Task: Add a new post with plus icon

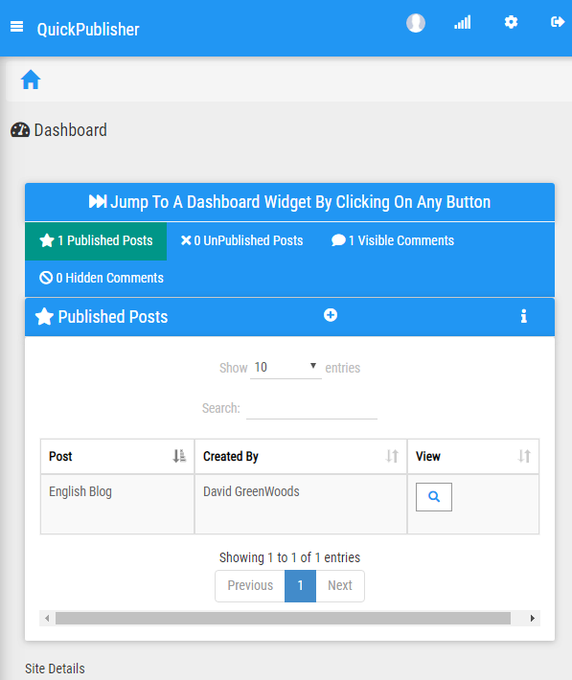Action: pyautogui.click(x=330, y=315)
